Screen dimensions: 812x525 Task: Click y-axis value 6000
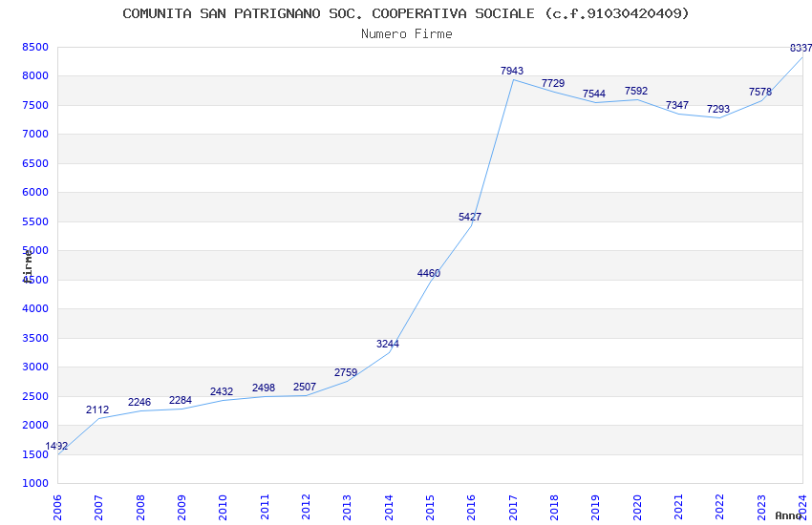tap(35, 193)
